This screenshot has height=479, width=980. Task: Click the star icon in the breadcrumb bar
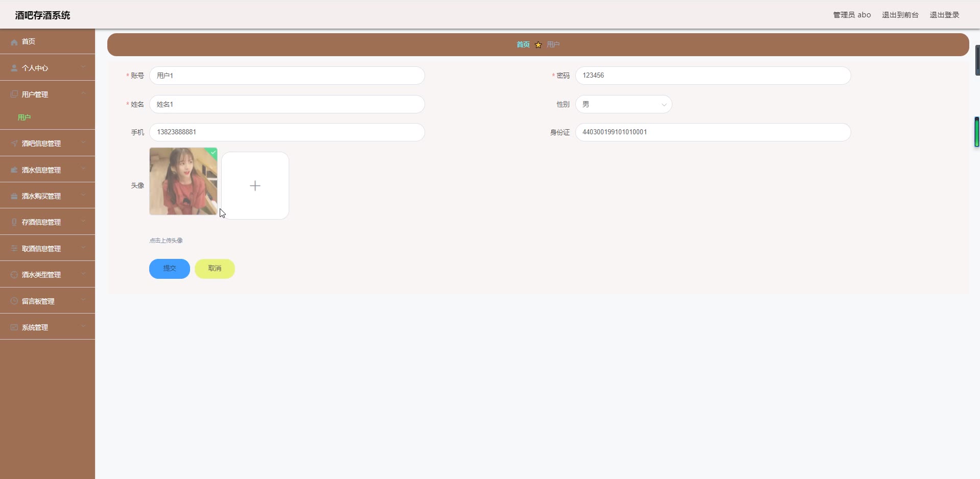(x=538, y=45)
